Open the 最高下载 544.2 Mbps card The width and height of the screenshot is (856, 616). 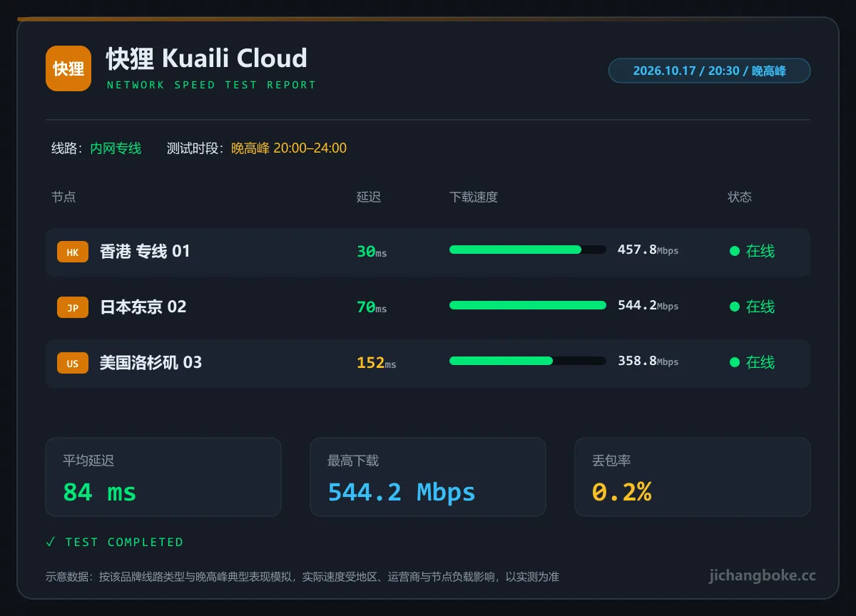coord(428,477)
